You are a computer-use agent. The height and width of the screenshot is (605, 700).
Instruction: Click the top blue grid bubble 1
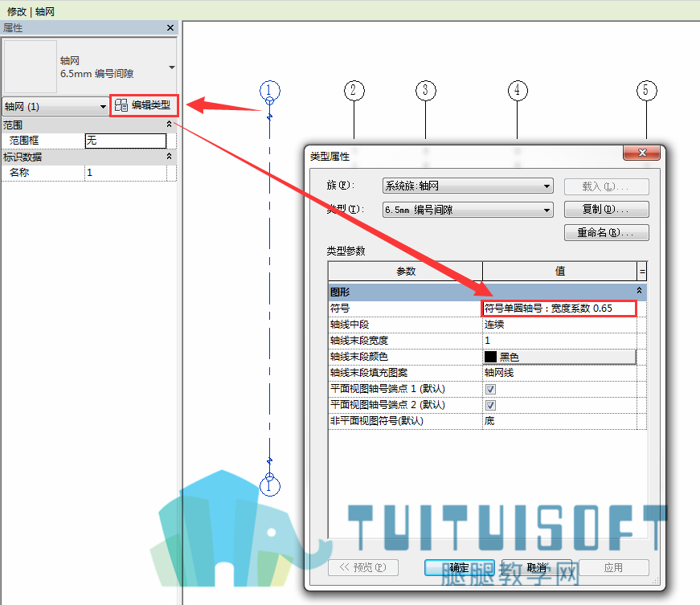click(x=270, y=91)
